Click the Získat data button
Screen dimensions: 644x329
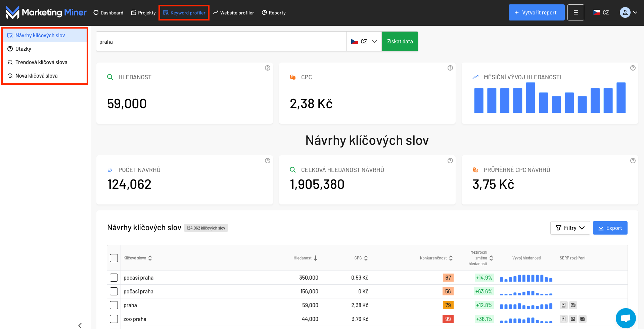pyautogui.click(x=400, y=41)
